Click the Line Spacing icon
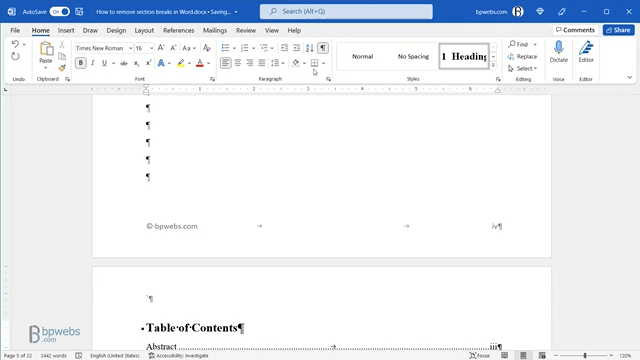Screen dimensions: 640x360 tap(275, 63)
